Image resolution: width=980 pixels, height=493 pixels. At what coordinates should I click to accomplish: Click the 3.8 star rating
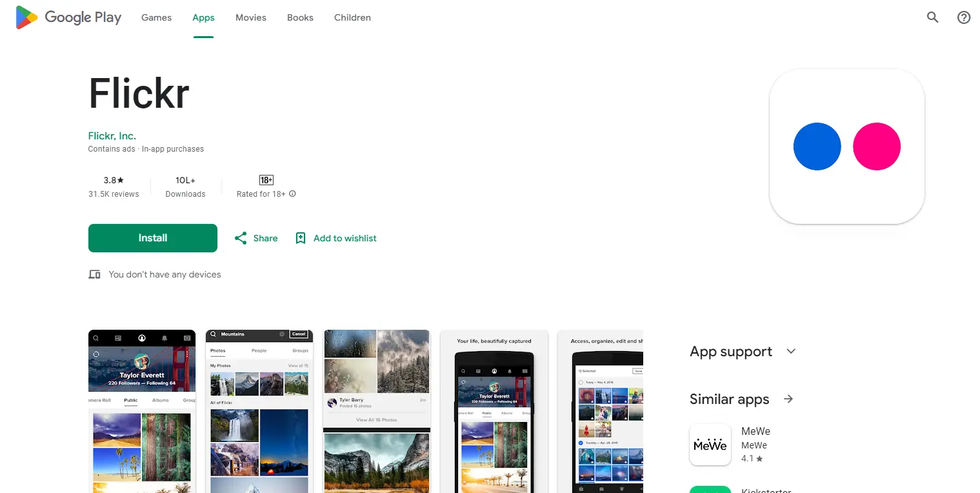(x=114, y=181)
